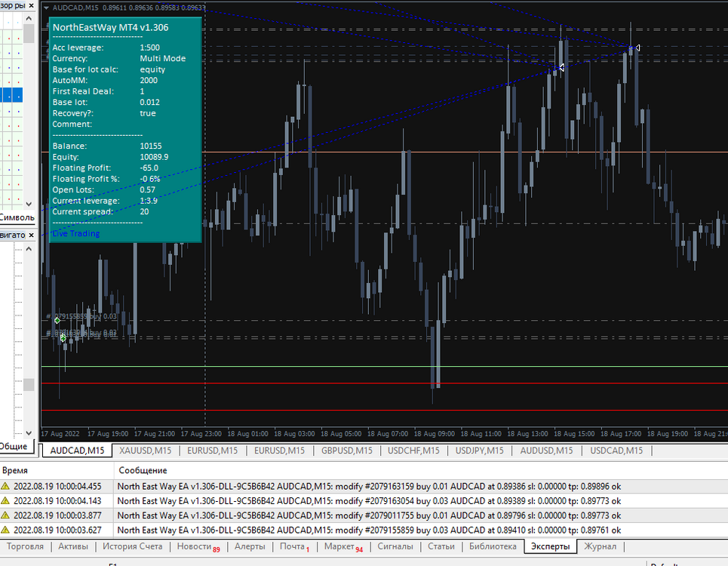The height and width of the screenshot is (566, 728).
Task: Click the Equity value 10089.9
Action: click(x=154, y=157)
